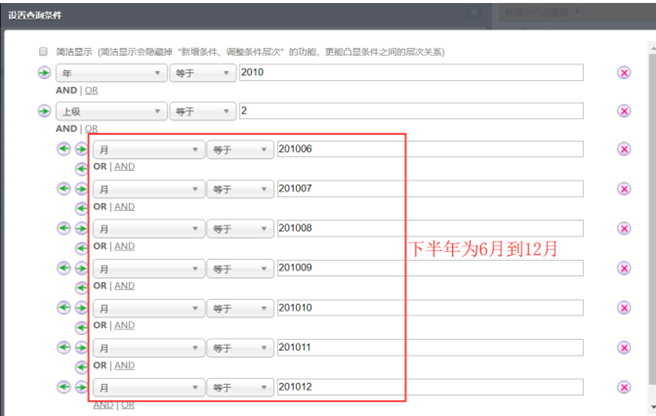Click the outdent left arrow on the 201008 row

pyautogui.click(x=64, y=228)
